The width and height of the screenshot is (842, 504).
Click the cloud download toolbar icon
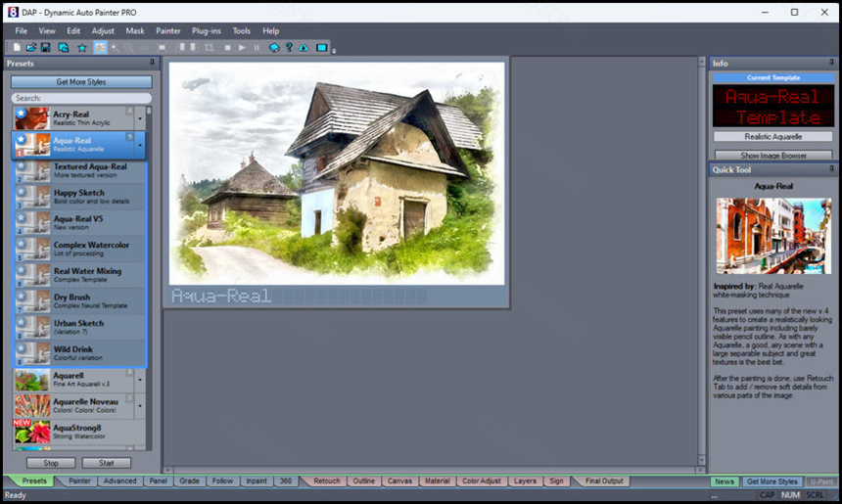point(304,48)
